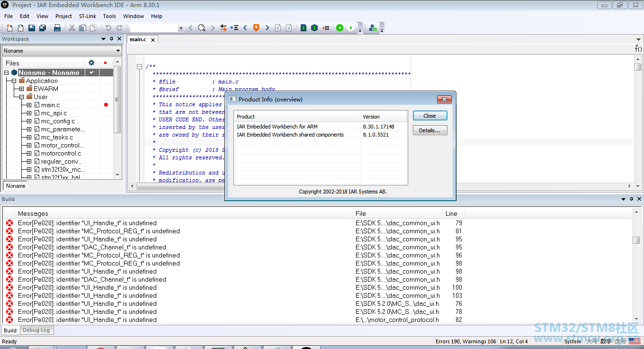Expand the mc_api.c tree node
Screen dimensions: 644x349
tap(29, 113)
